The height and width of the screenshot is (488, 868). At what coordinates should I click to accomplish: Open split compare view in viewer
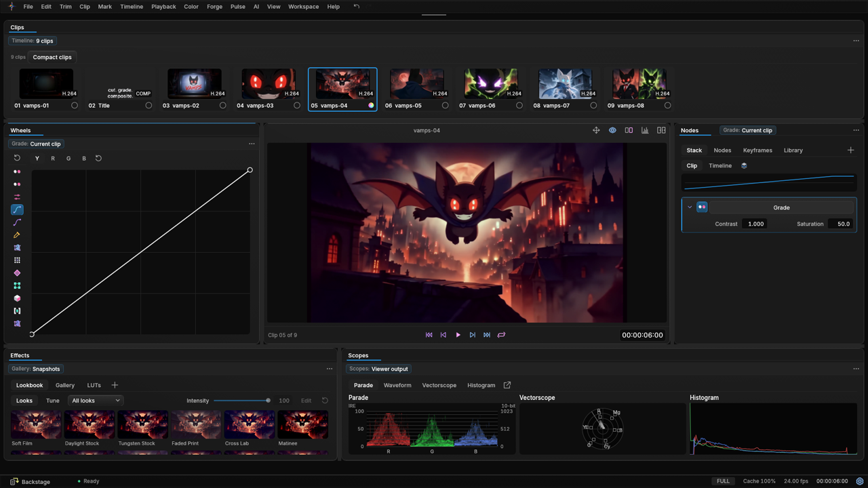pos(629,130)
